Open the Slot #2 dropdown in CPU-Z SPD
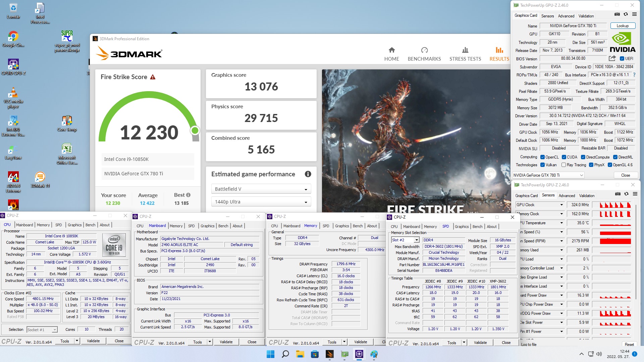 (x=405, y=240)
